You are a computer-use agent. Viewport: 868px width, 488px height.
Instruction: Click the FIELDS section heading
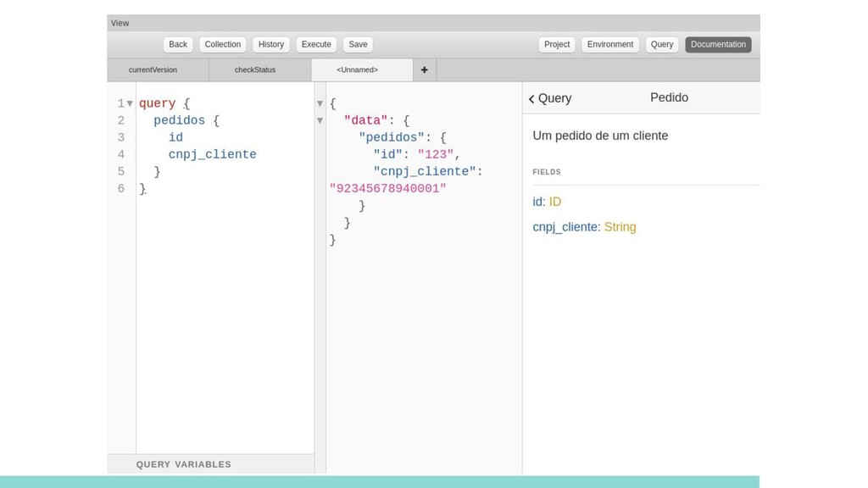(547, 172)
